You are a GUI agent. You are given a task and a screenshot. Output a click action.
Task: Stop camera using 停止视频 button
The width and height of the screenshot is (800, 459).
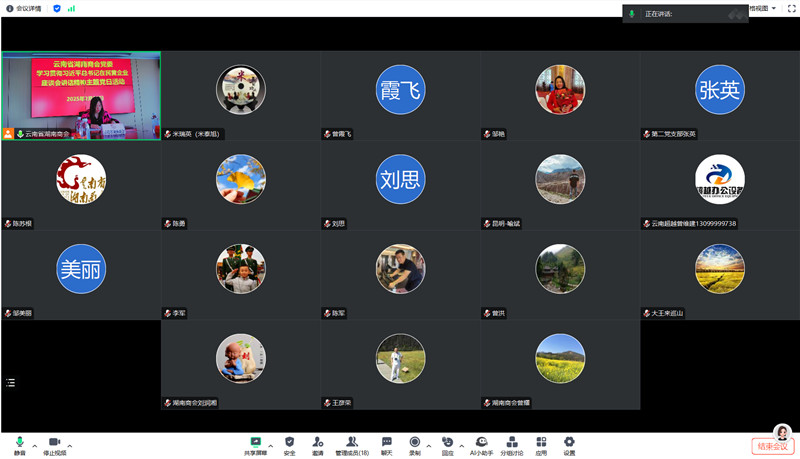(55, 444)
